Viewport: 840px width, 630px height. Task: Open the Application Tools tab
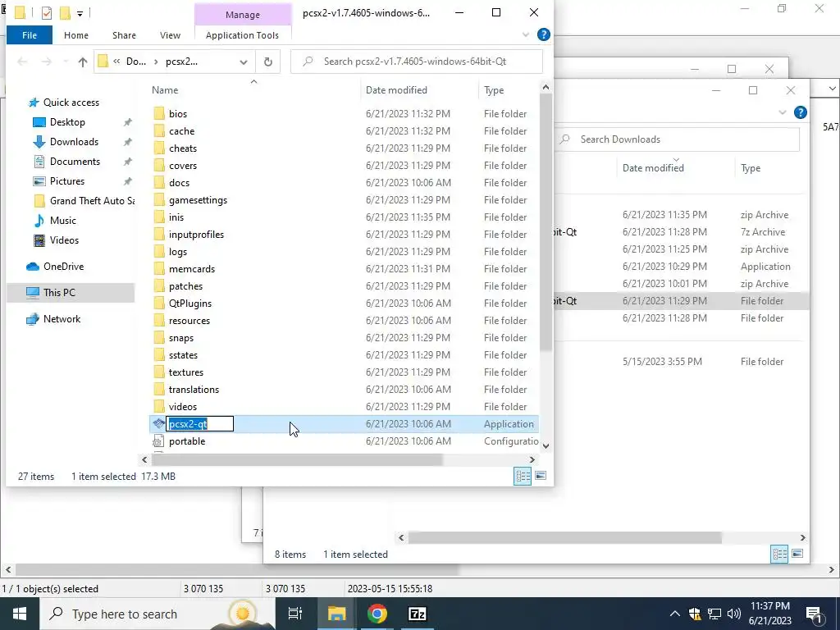tap(242, 35)
